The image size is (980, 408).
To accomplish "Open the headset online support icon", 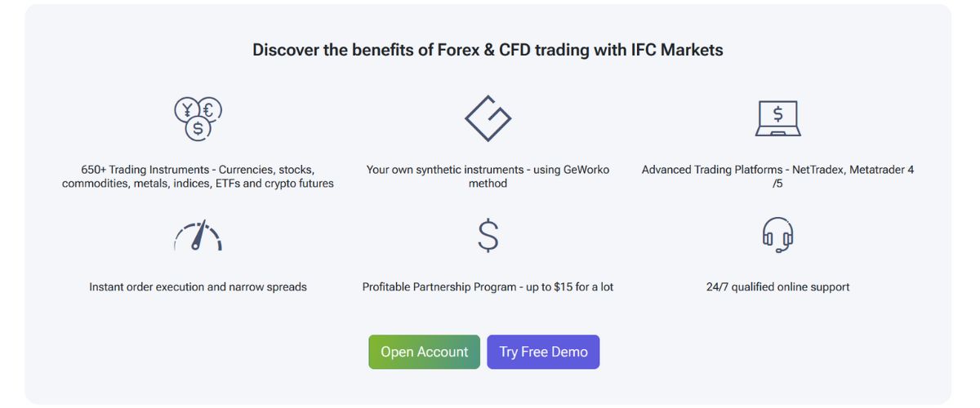I will click(x=777, y=235).
